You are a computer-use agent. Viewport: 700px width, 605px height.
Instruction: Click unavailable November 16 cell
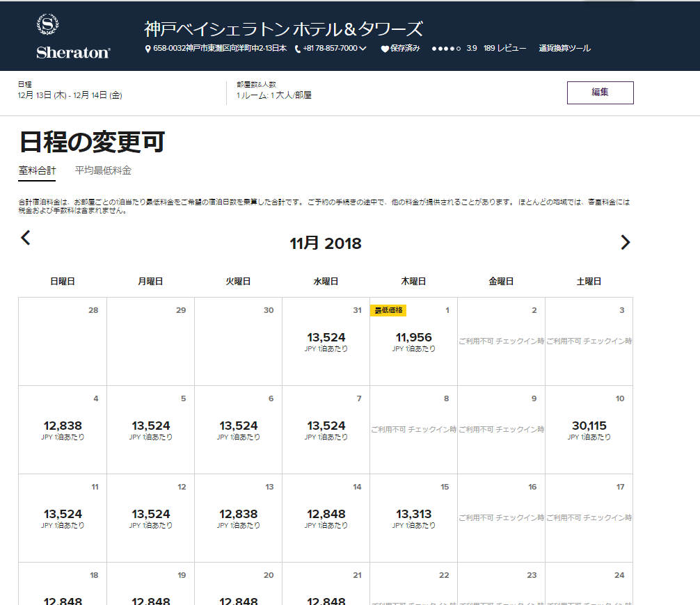(501, 518)
